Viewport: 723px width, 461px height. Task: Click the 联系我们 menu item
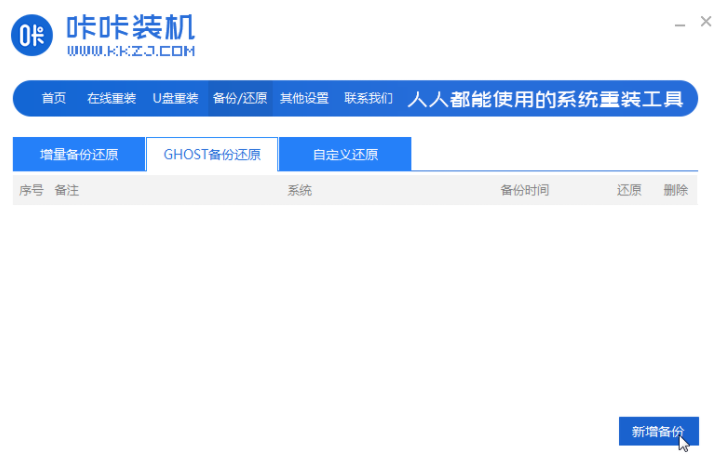368,98
